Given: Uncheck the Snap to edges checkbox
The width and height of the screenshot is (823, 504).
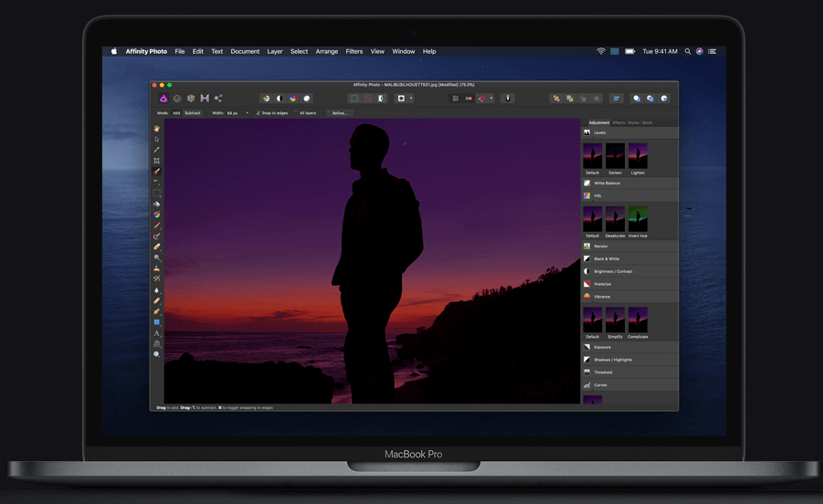Looking at the screenshot, I should click(258, 113).
